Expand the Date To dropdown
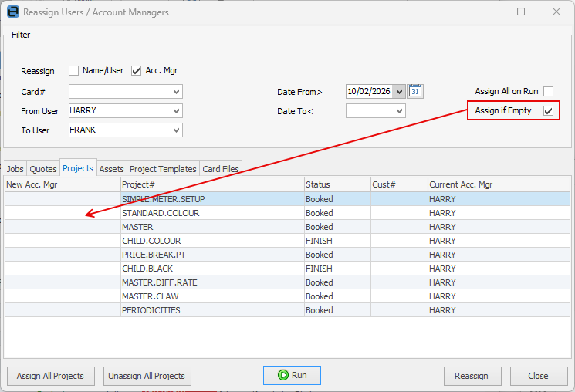 click(x=399, y=111)
